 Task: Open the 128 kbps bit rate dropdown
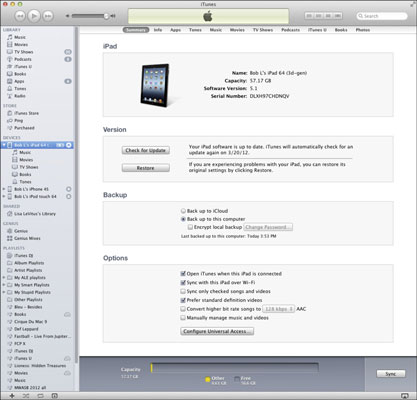point(279,309)
